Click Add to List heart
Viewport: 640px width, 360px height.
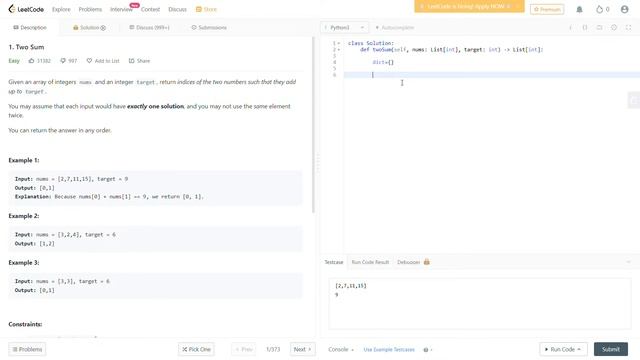click(103, 61)
